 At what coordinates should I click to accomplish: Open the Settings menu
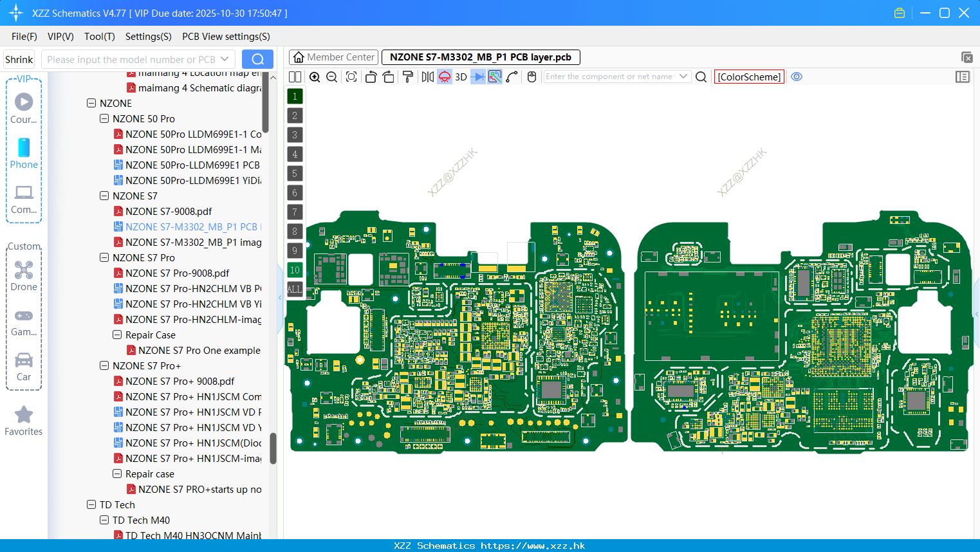tap(149, 37)
